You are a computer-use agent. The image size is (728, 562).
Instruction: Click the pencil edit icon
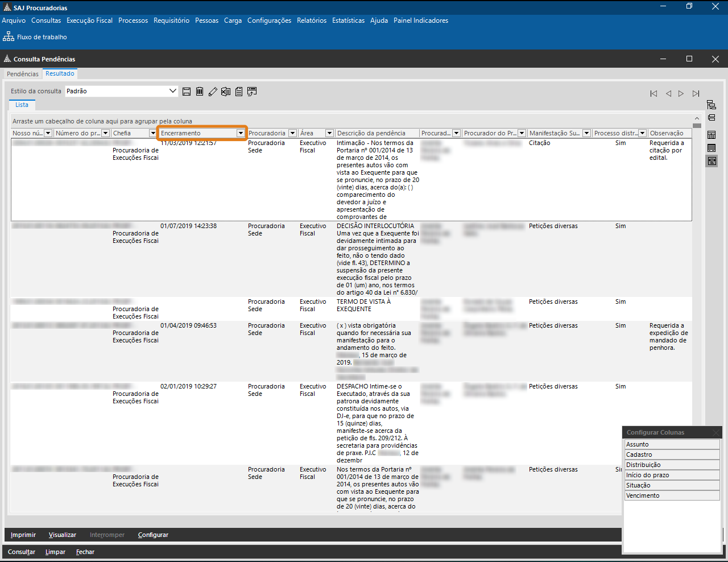tap(213, 92)
